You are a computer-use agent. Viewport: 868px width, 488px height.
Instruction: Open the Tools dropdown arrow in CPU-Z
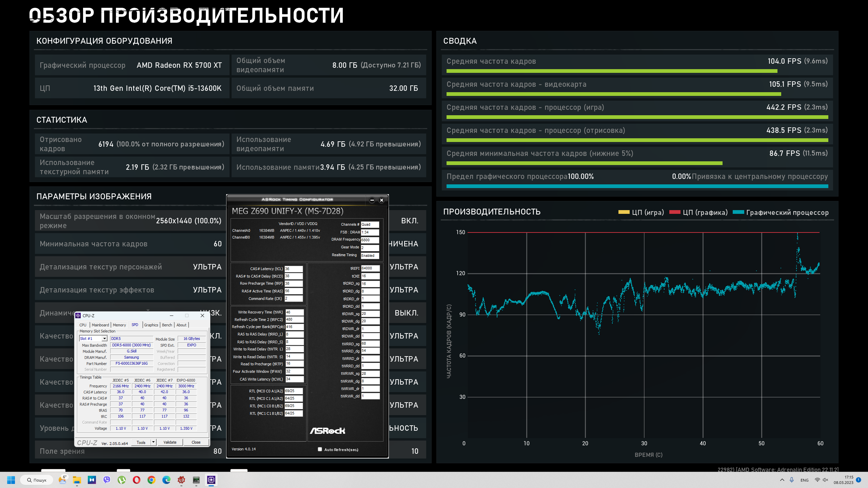click(x=153, y=442)
